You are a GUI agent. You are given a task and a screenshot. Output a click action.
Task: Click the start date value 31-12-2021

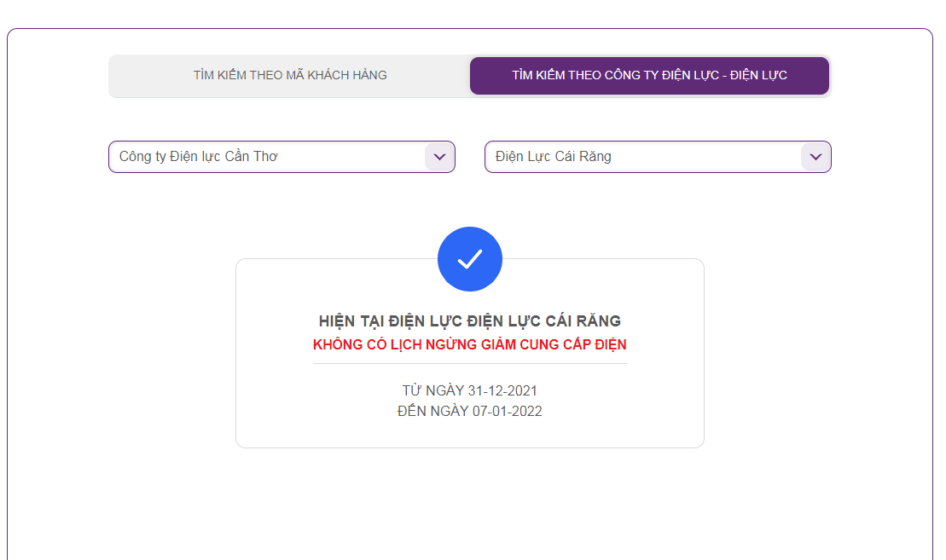(502, 390)
